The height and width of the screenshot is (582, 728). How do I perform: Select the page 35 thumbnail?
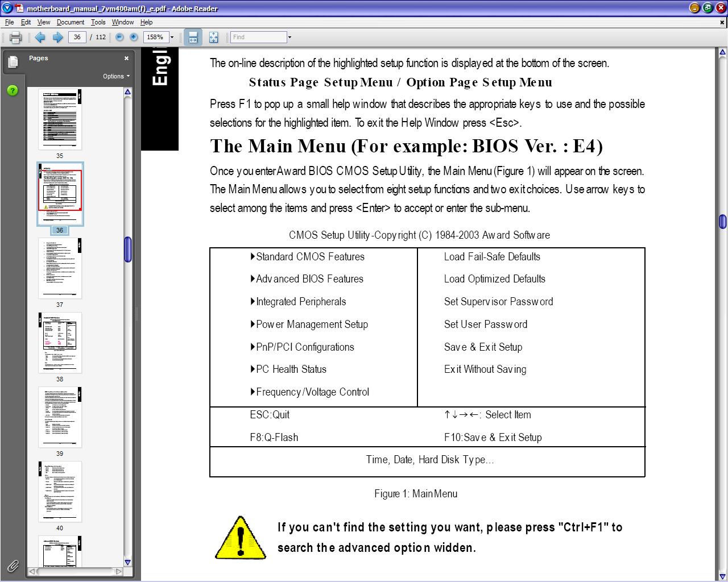pos(60,119)
